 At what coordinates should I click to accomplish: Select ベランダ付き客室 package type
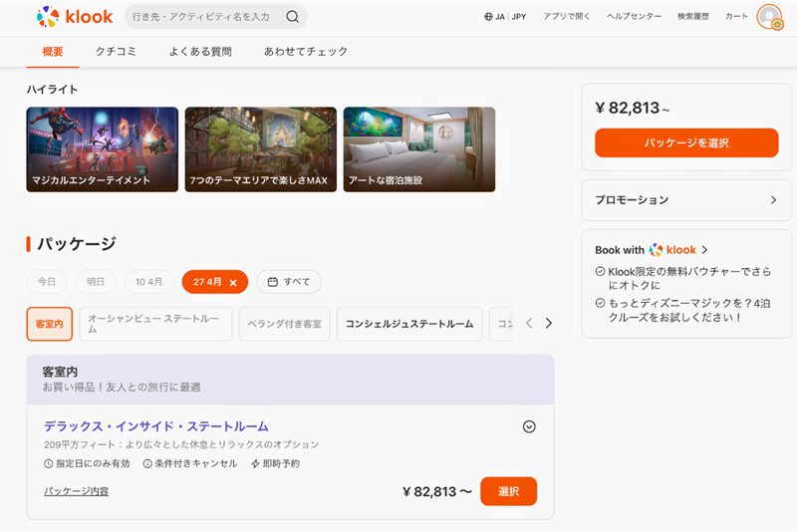[x=284, y=324]
